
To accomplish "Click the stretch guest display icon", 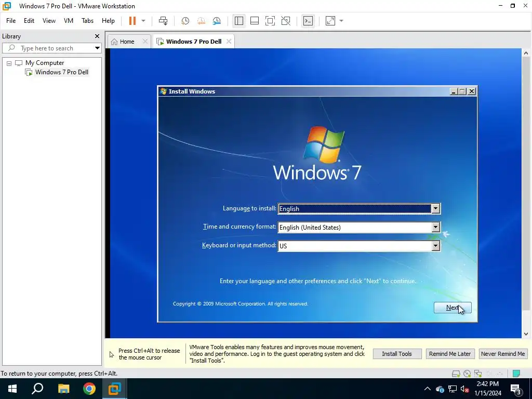I will pyautogui.click(x=330, y=21).
